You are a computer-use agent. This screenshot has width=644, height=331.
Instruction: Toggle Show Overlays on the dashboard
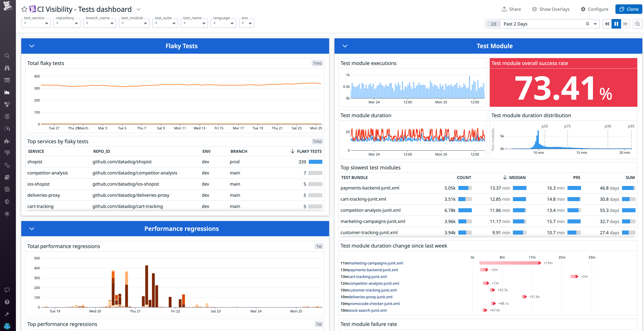[x=551, y=9]
